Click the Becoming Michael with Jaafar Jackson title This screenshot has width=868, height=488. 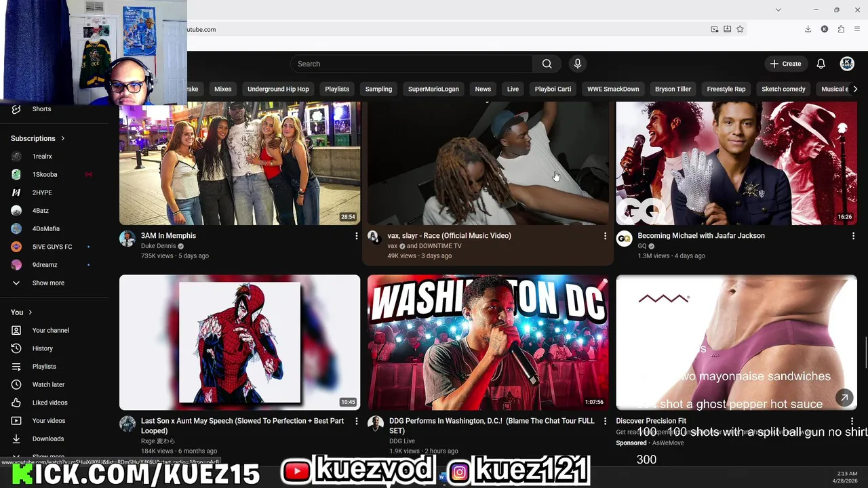pos(701,236)
